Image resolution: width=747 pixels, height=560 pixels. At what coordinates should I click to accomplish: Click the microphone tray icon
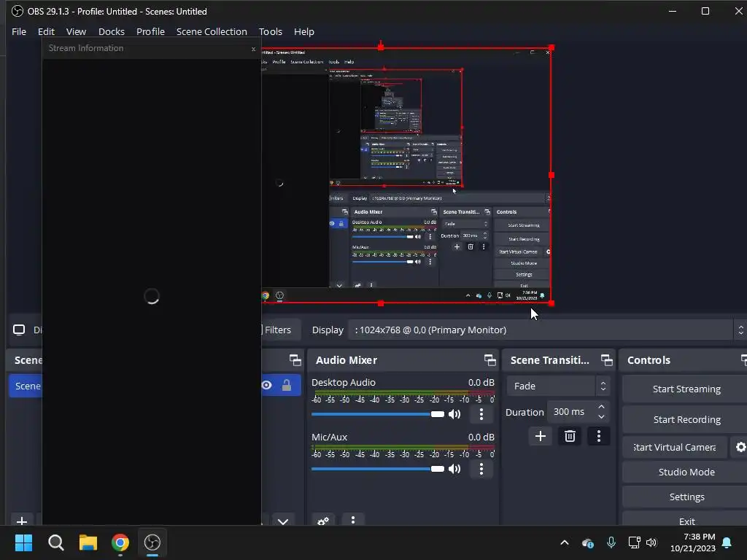click(x=611, y=542)
